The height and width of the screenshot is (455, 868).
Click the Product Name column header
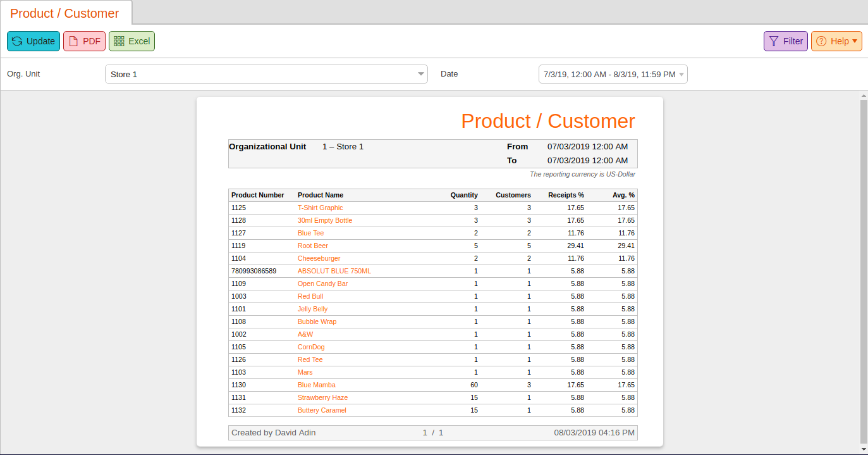[321, 195]
